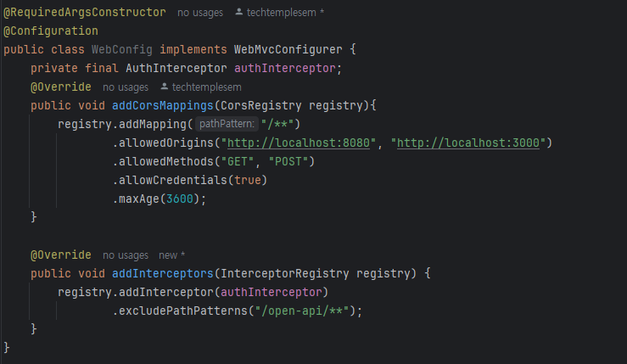Image resolution: width=627 pixels, height=364 pixels.
Task: Click the @Override annotation above addInterceptors
Action: click(x=61, y=255)
